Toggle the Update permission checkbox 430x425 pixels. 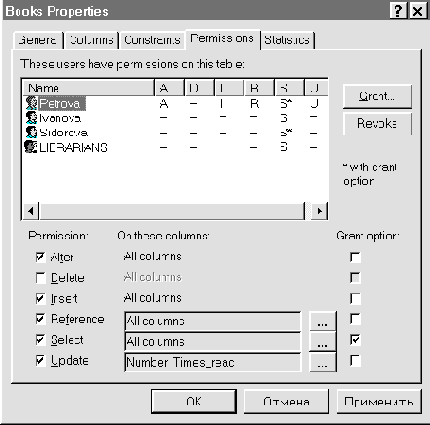[x=40, y=360]
